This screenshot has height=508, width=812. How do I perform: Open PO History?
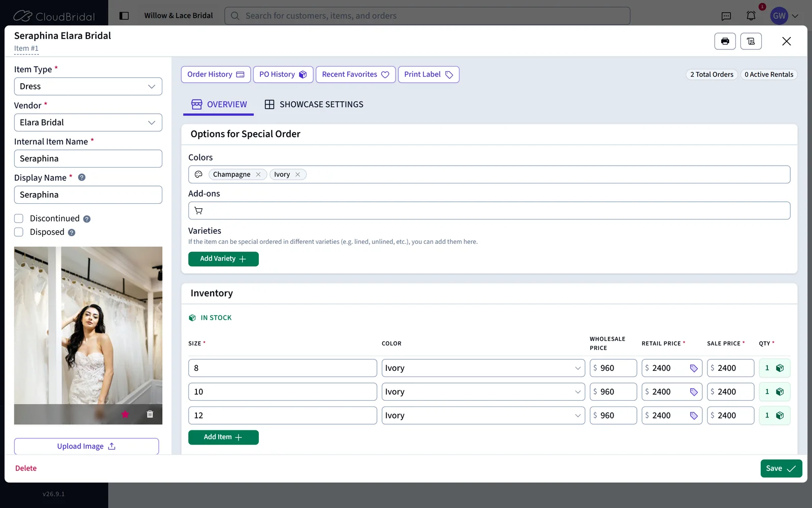pyautogui.click(x=283, y=75)
